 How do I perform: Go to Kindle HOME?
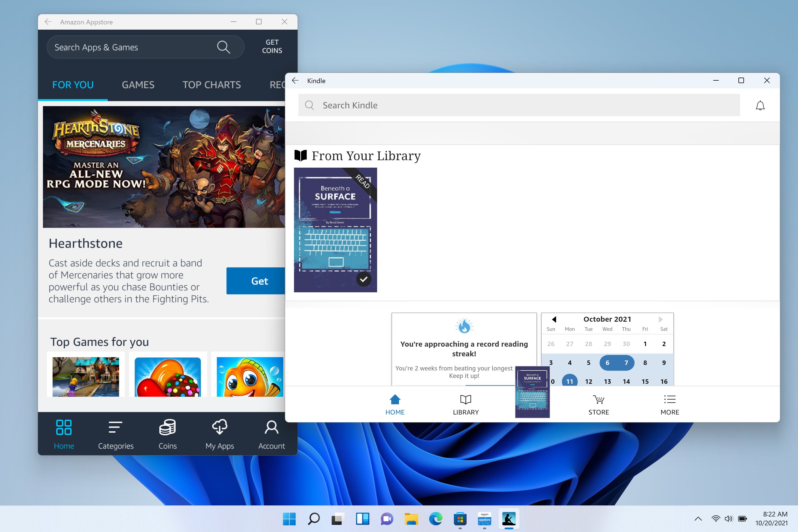coord(395,405)
